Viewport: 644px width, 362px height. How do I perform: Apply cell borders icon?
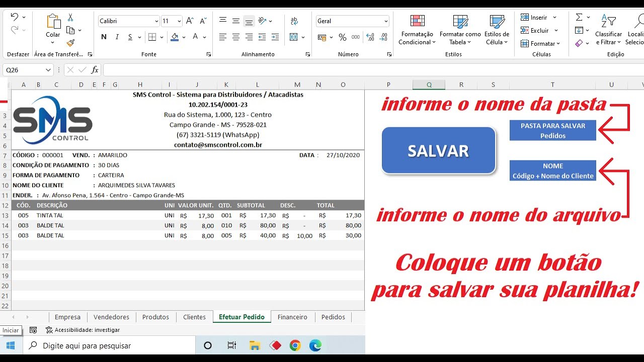click(152, 37)
